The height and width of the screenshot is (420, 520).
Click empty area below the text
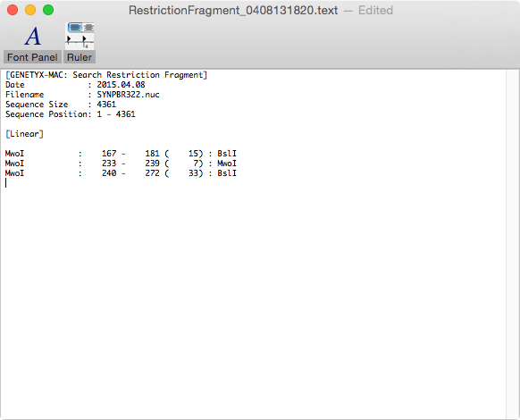[x=252, y=298]
